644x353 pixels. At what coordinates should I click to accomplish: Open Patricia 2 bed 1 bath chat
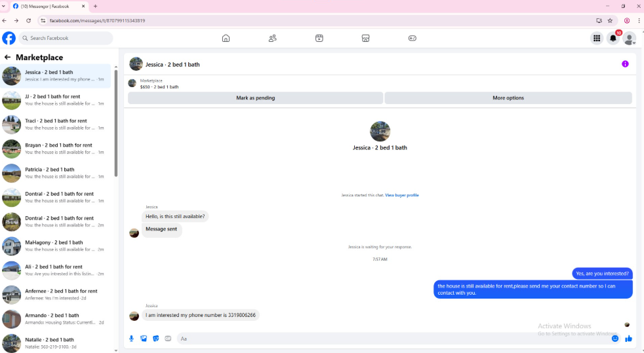click(56, 173)
